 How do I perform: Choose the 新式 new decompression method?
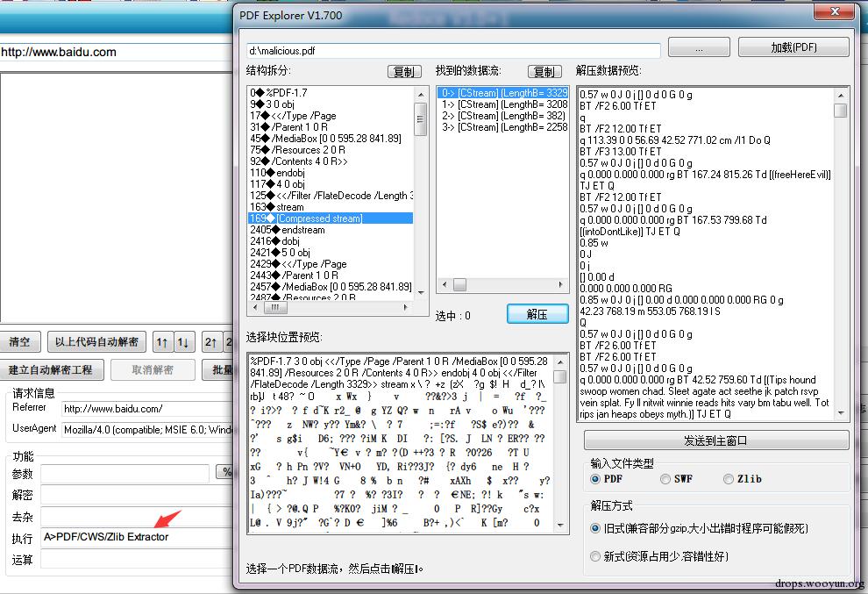click(596, 556)
